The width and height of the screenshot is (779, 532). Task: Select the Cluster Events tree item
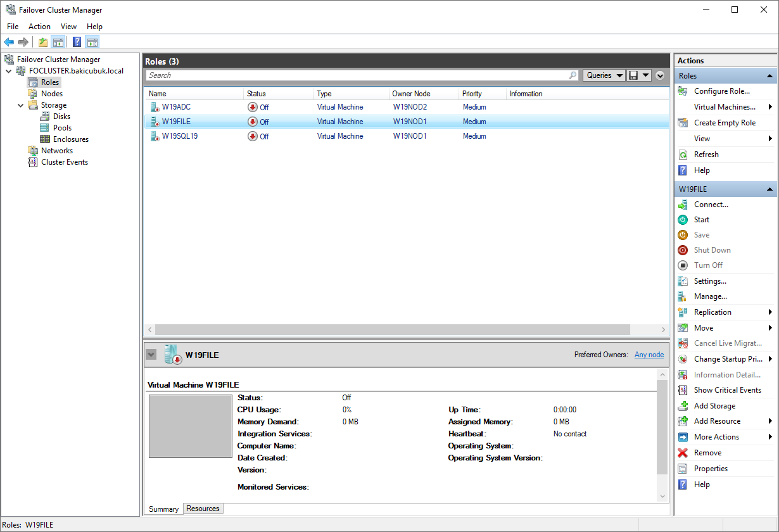(x=65, y=162)
